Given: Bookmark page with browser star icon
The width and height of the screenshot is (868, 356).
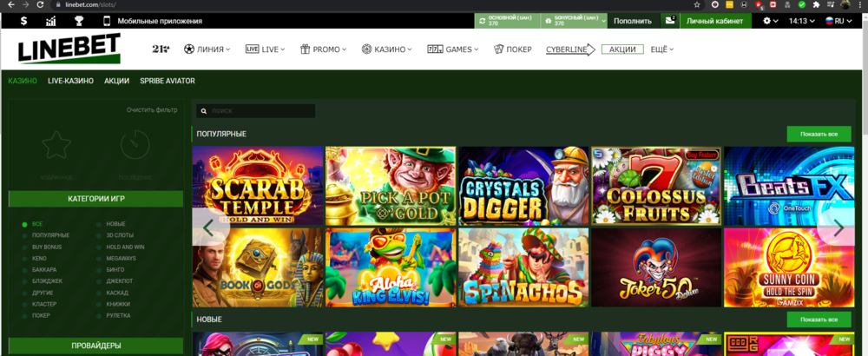Looking at the screenshot, I should [x=697, y=4].
